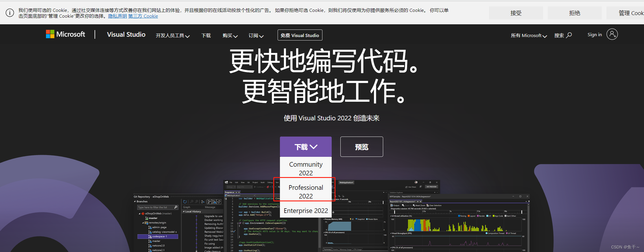Expand the 所有 Microsoft menu
Screen dimensions: 644x252
click(x=529, y=35)
